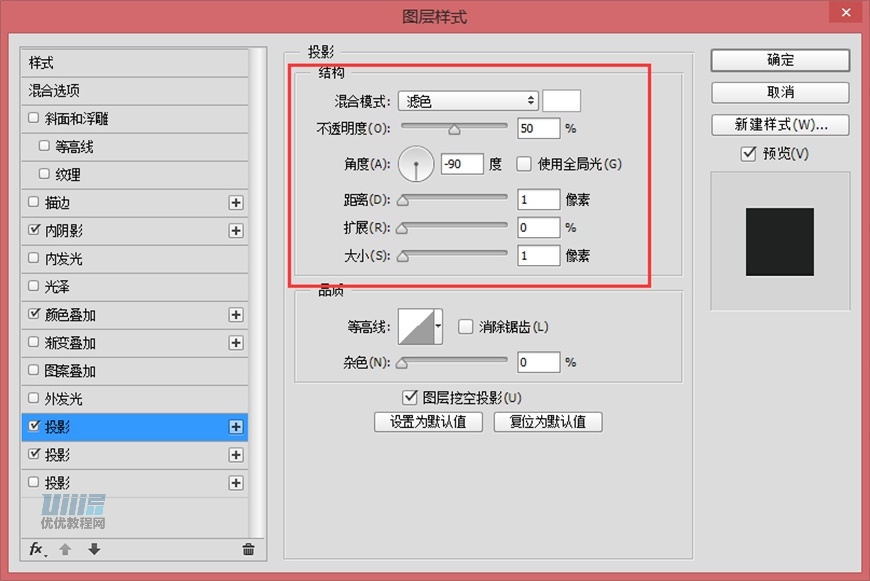The image size is (870, 581).
Task: Click the trash delete effect icon
Action: coord(248,549)
